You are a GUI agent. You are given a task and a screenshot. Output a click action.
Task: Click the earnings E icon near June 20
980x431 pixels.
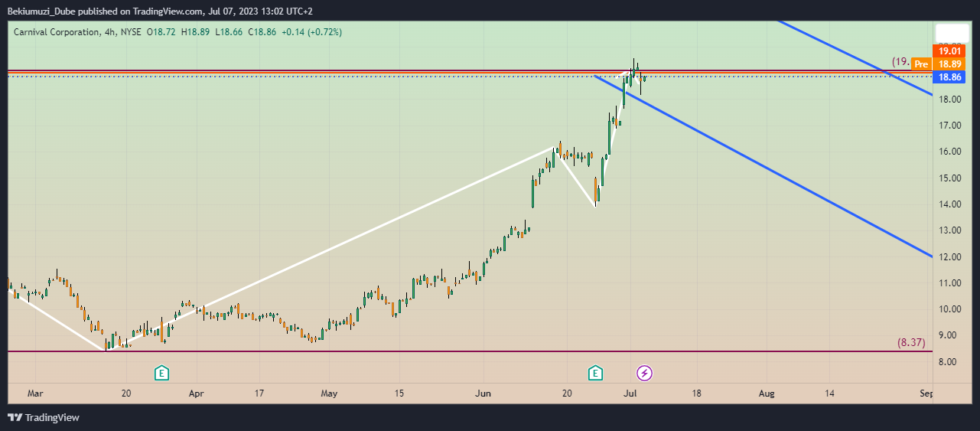[x=595, y=373]
